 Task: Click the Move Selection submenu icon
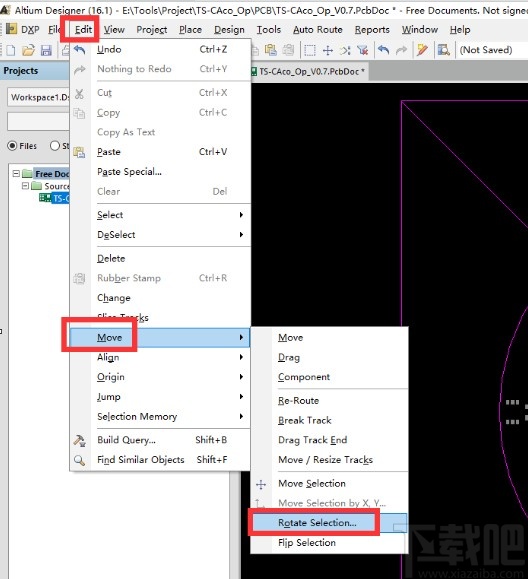261,484
